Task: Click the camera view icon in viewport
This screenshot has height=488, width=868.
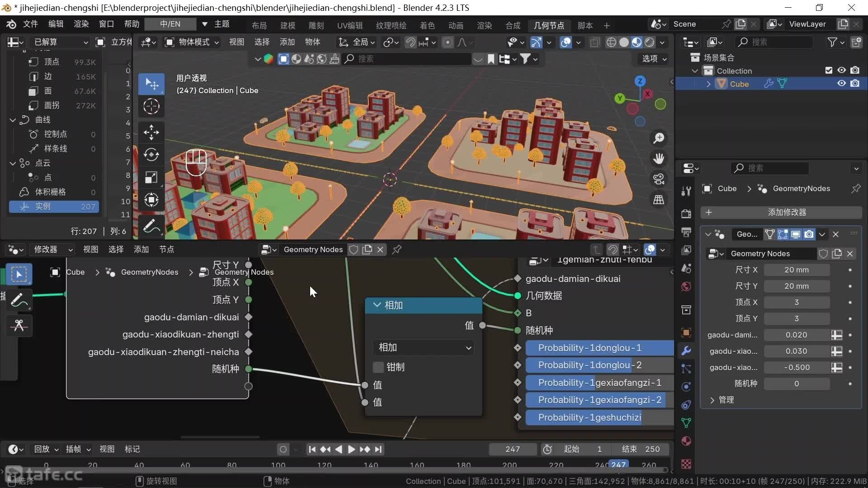Action: pyautogui.click(x=659, y=179)
